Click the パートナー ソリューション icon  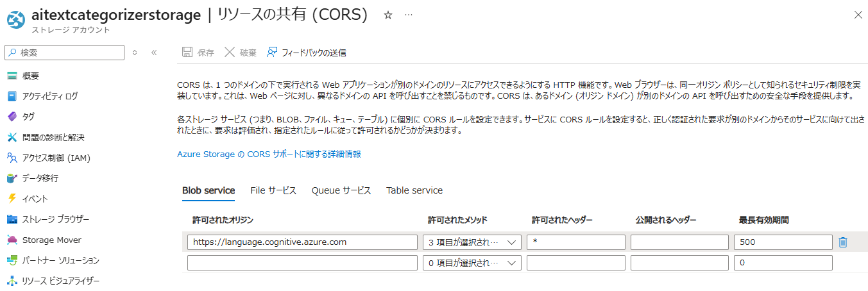(x=12, y=260)
